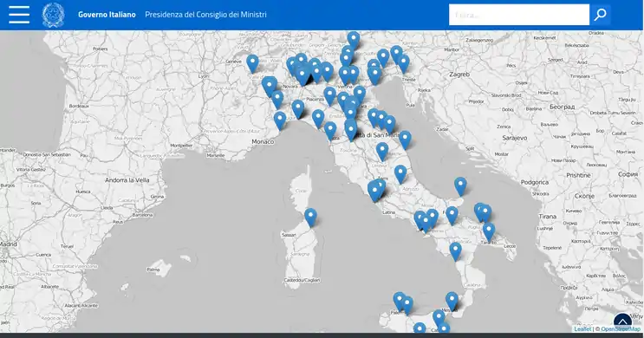Focus the search text field
The height and width of the screenshot is (338, 644).
(519, 15)
